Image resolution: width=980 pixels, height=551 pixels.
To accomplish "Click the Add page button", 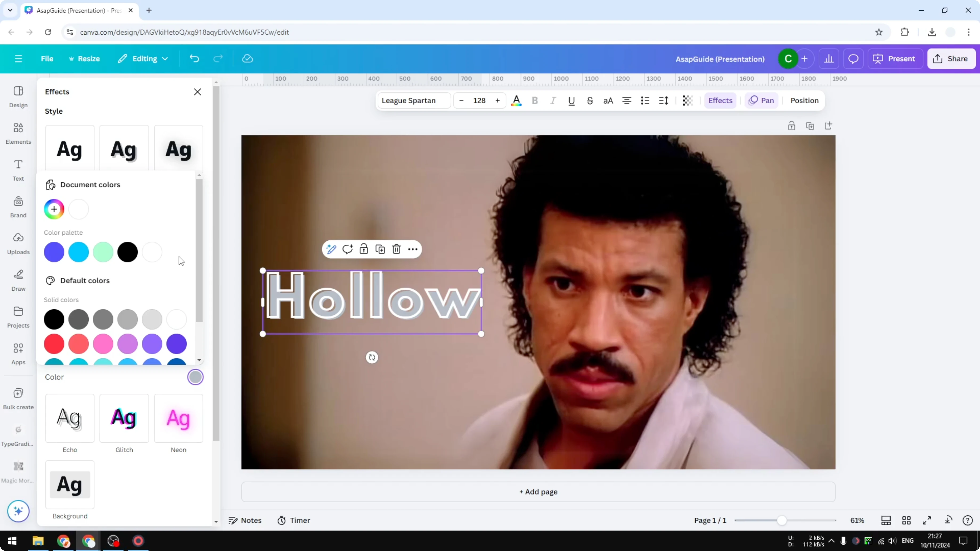I will pos(538,492).
